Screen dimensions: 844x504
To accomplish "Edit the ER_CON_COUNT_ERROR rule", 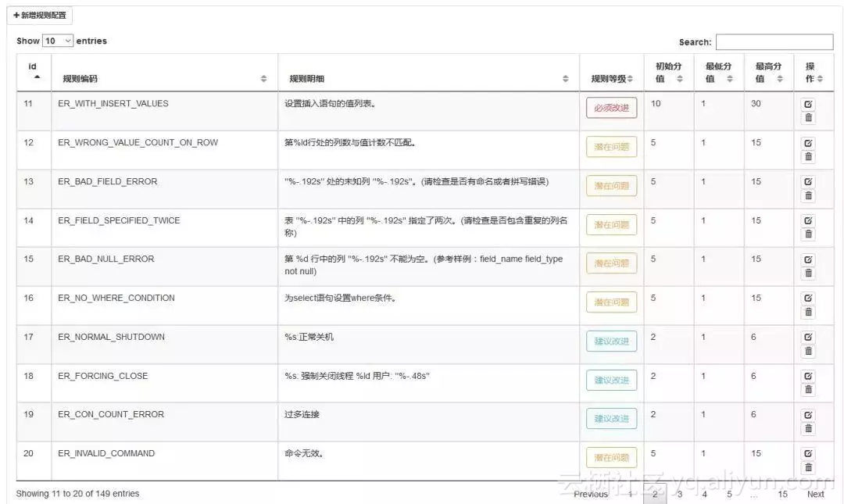I will [808, 415].
